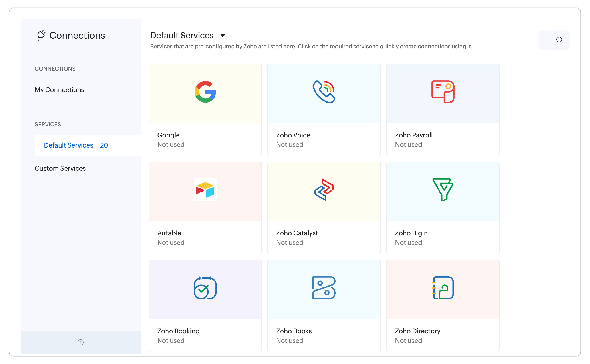The height and width of the screenshot is (364, 590).
Task: Click the Zoho Payroll icon
Action: tap(443, 92)
